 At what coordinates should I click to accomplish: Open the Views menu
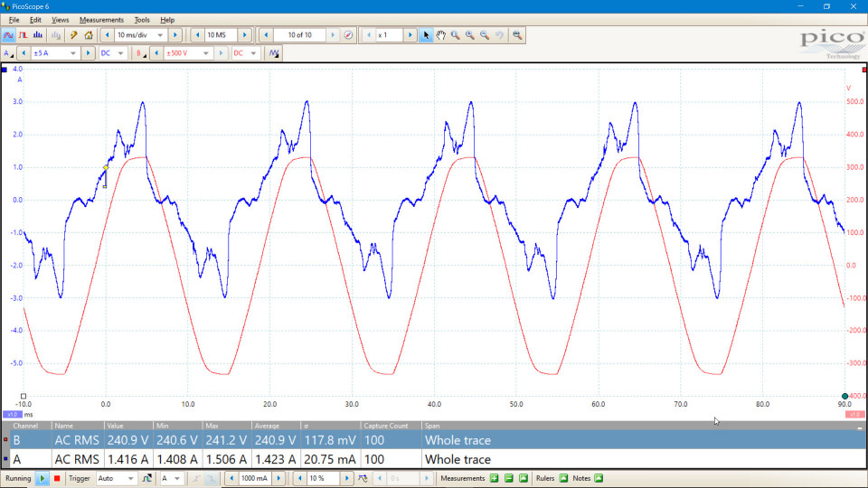point(60,20)
